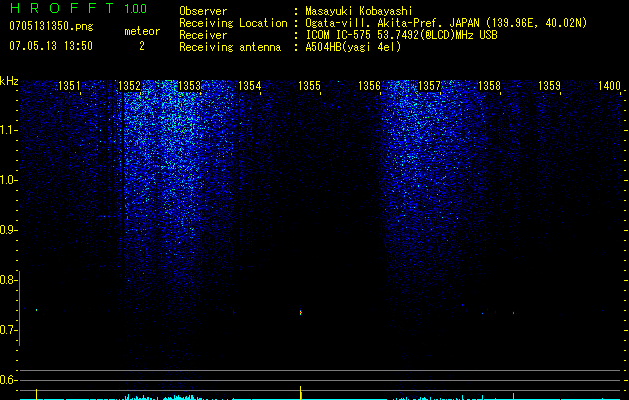The width and height of the screenshot is (629, 400).
Task: Click the meteor echo spot at 1355
Action: tap(300, 312)
